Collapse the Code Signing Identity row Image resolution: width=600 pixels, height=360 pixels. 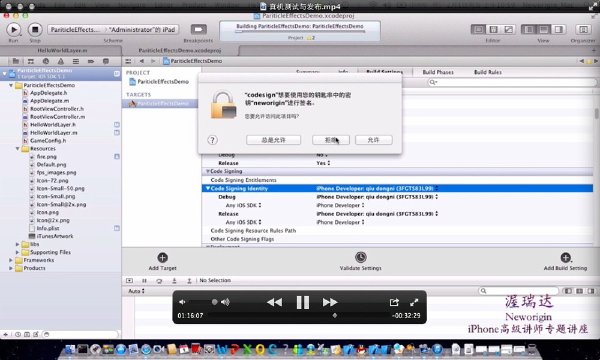pos(208,188)
